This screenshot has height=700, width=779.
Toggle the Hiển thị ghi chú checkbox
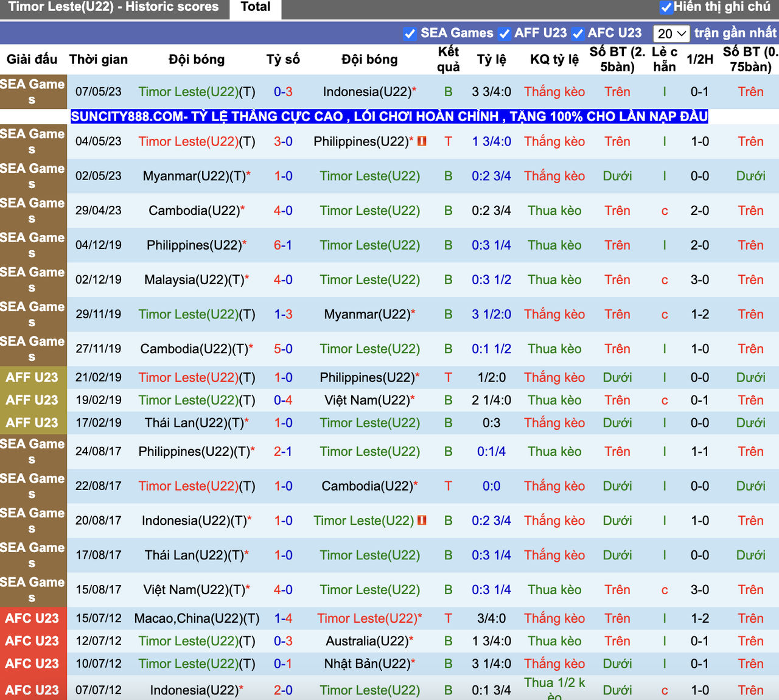(x=666, y=8)
